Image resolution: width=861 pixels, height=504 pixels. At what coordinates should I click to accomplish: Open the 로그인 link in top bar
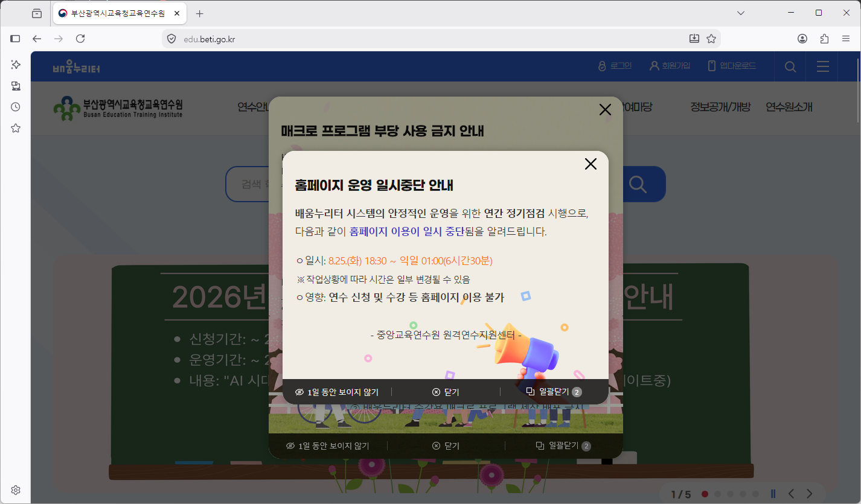tap(615, 66)
